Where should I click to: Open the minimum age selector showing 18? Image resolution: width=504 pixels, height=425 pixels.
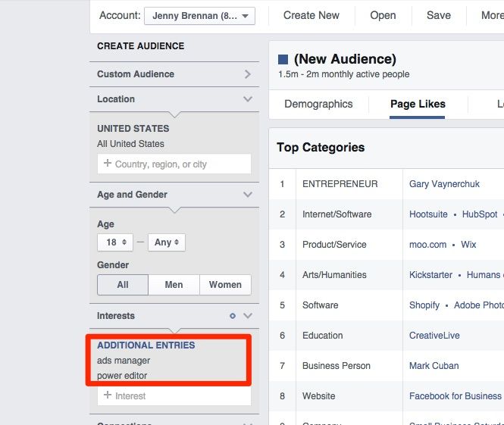coord(115,242)
